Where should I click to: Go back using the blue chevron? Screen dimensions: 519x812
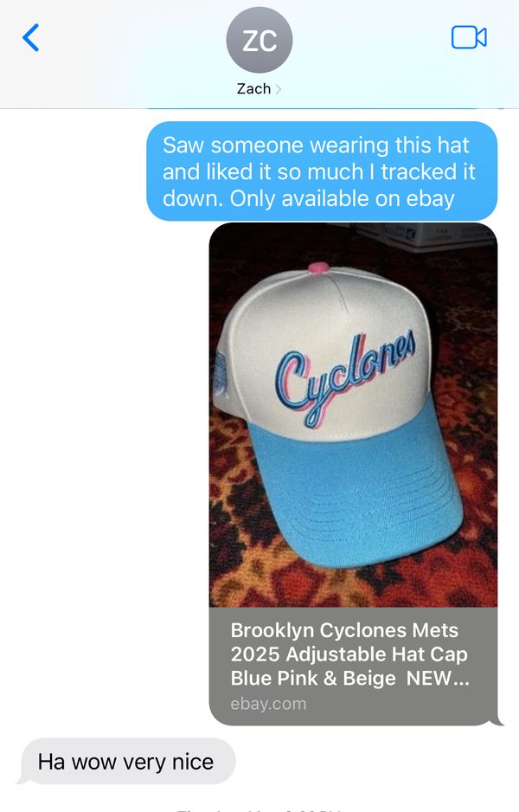coord(31,38)
